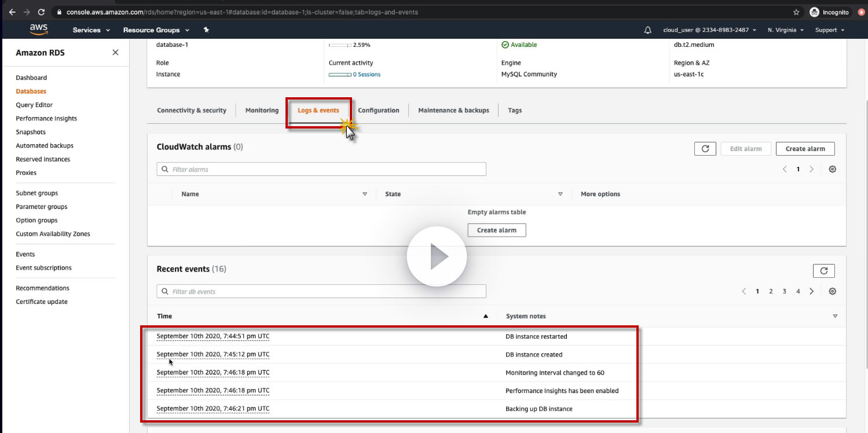The height and width of the screenshot is (433, 868).
Task: Click the Filter db events search field
Action: (321, 291)
